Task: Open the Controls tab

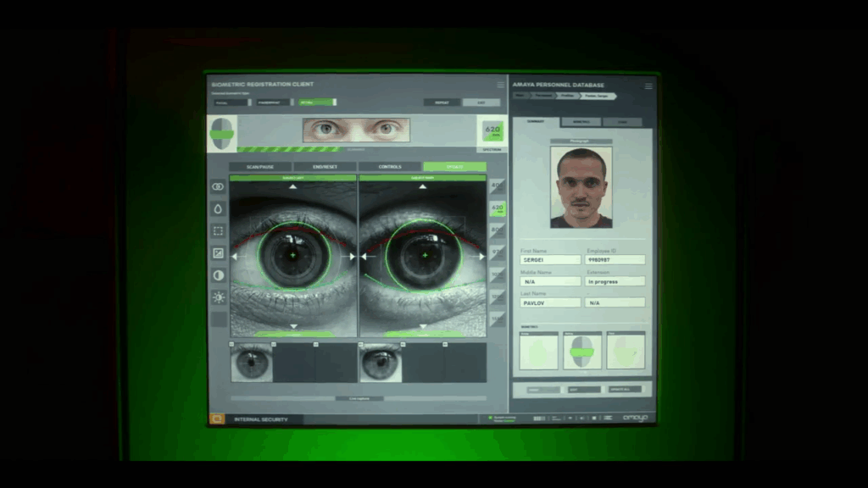Action: (x=390, y=167)
